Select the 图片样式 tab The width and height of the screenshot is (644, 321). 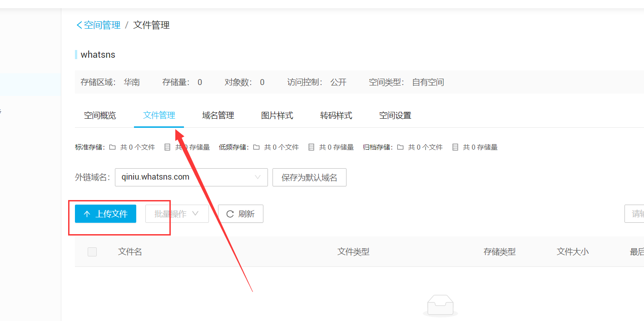(277, 115)
